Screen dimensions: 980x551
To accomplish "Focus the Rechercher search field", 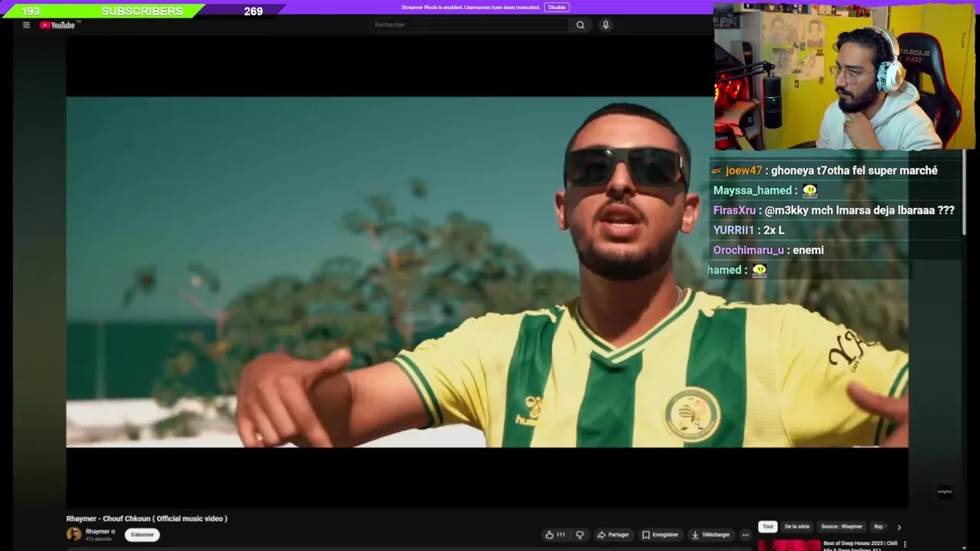I will 469,25.
